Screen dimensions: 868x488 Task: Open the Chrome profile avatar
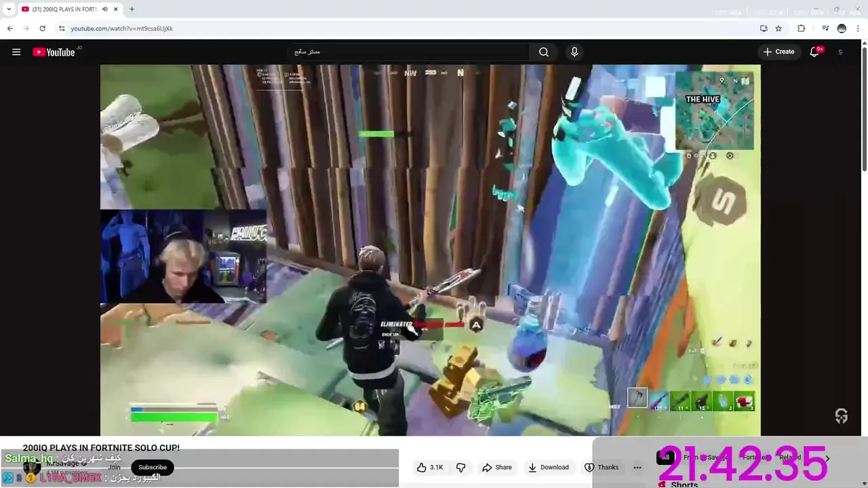pyautogui.click(x=842, y=28)
